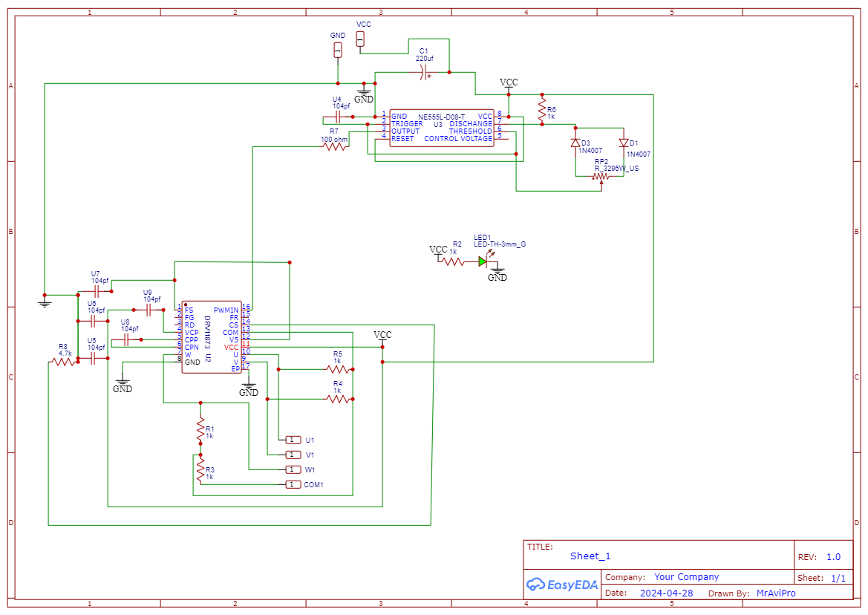Screen dimensions: 868x615
Task: Select diode D3 1N4007
Action: click(x=575, y=143)
